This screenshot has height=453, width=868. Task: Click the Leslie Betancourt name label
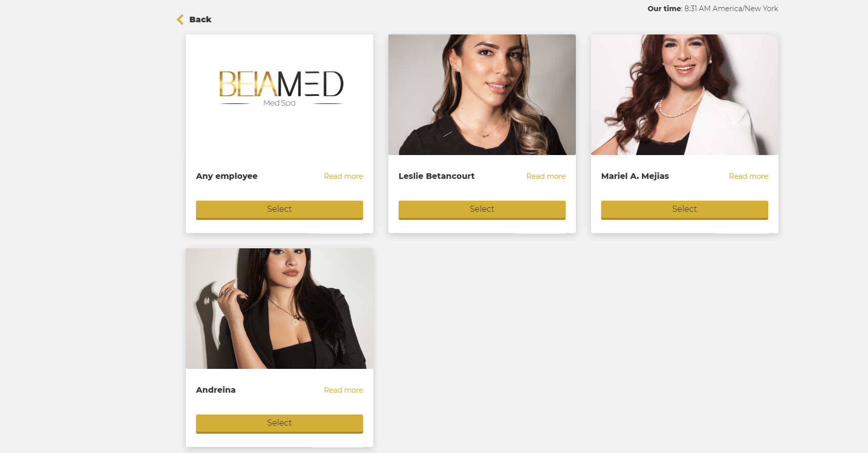[x=437, y=176]
